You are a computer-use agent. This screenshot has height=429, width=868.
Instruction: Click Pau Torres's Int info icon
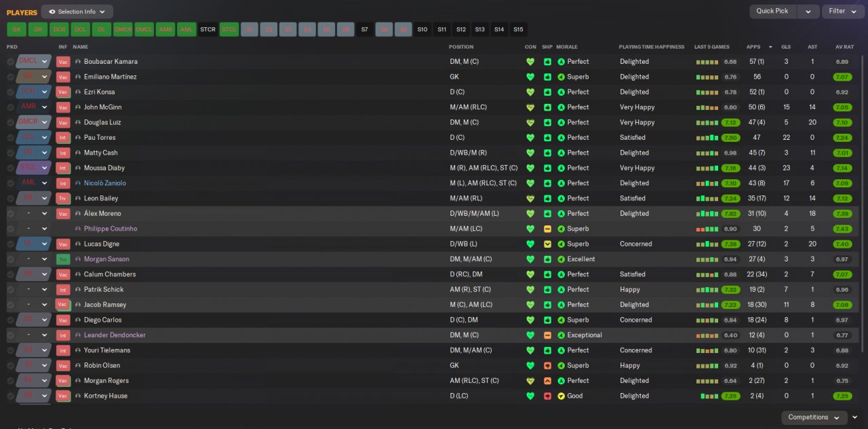[x=63, y=138]
